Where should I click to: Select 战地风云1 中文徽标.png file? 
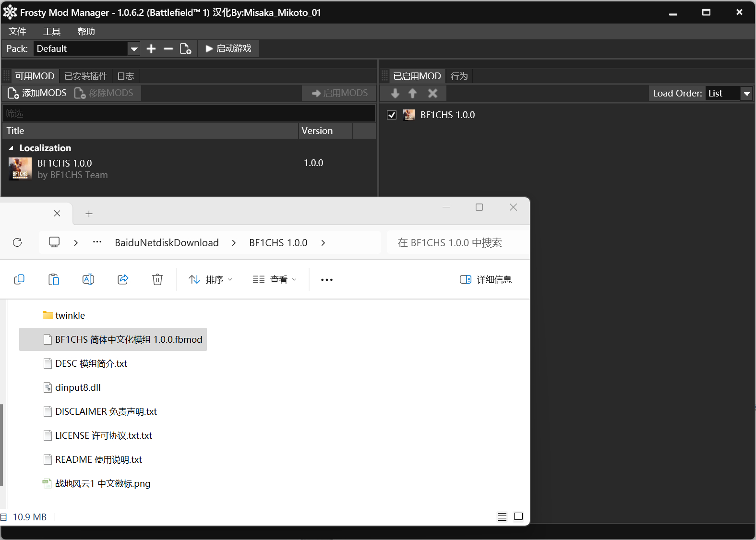(x=96, y=483)
